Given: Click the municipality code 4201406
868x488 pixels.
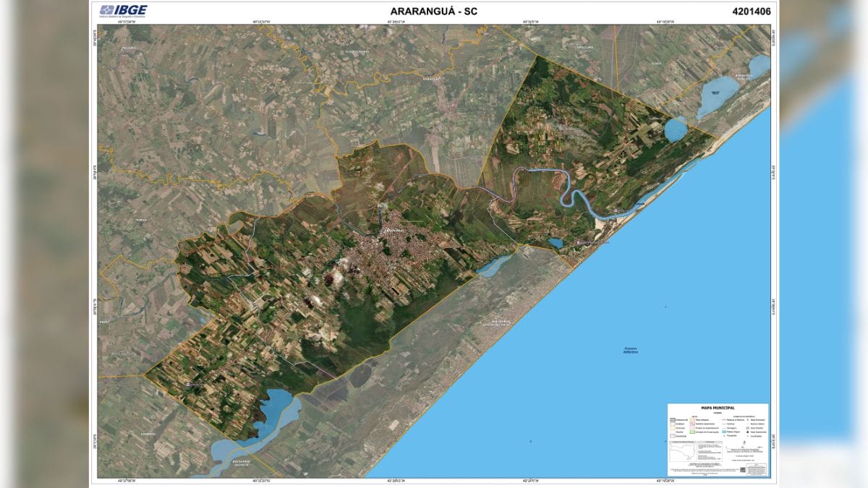Looking at the screenshot, I should (753, 11).
